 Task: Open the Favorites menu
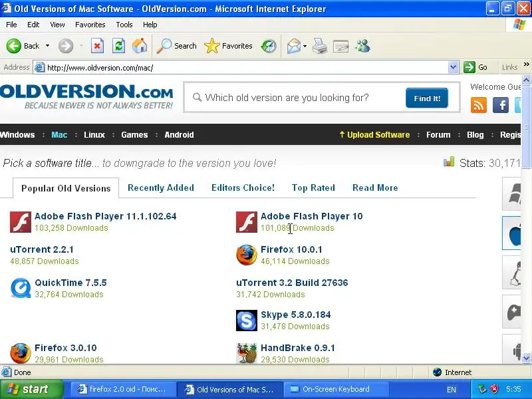(x=90, y=25)
